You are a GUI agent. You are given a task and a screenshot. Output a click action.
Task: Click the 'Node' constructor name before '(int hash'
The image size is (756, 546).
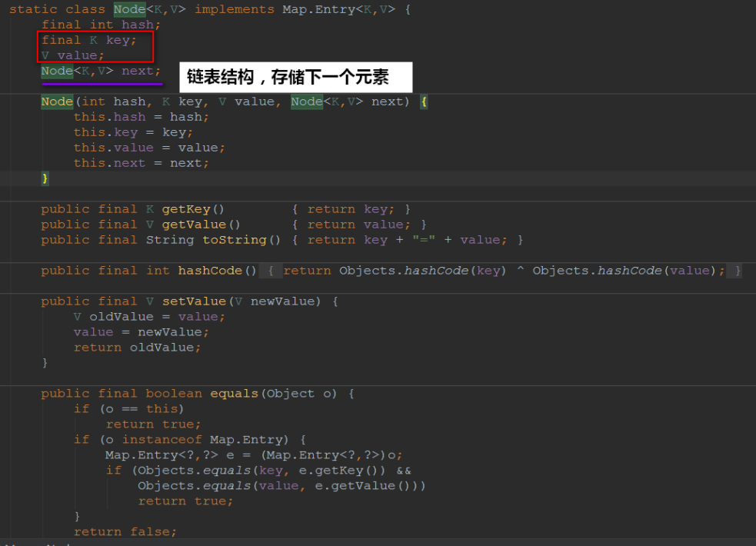57,102
